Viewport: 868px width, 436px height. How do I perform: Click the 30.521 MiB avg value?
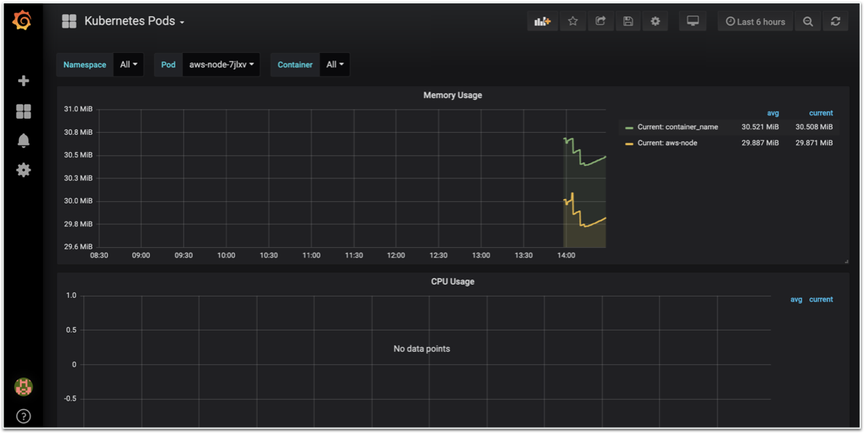tap(760, 127)
